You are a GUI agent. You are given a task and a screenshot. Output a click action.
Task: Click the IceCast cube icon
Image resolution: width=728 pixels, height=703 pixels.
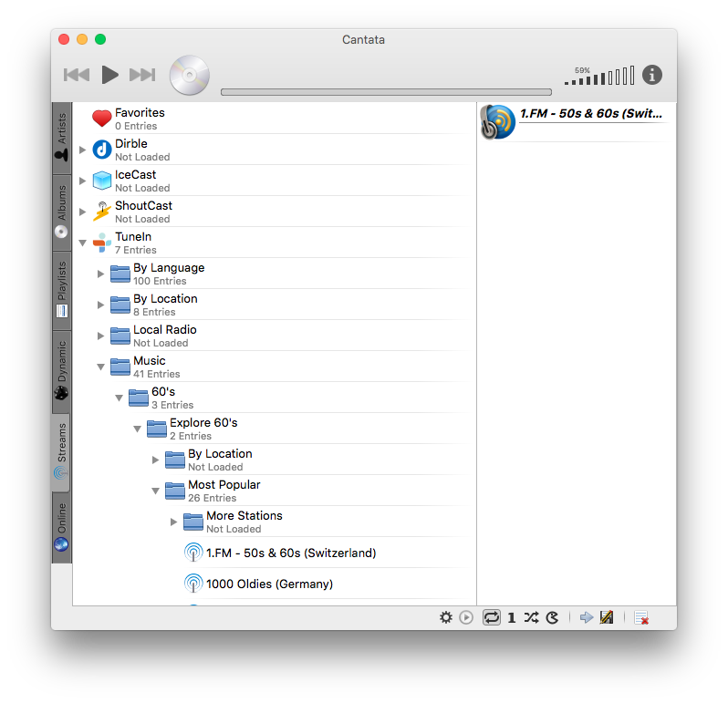(x=101, y=181)
